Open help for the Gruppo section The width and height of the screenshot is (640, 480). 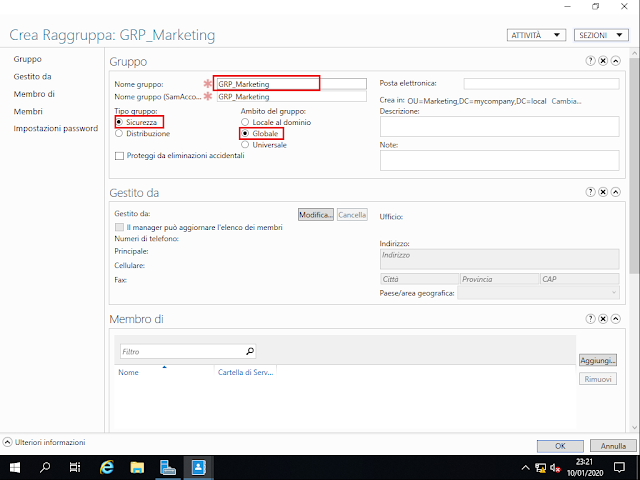pyautogui.click(x=590, y=61)
